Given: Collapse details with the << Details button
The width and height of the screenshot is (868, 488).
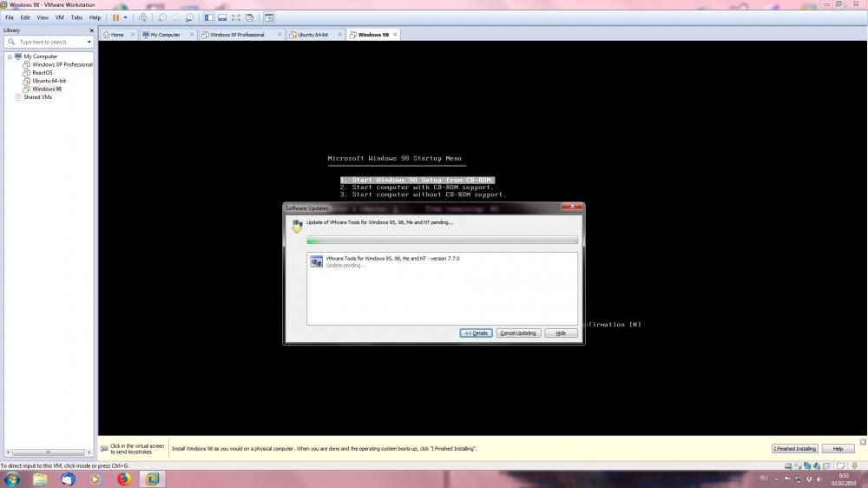Looking at the screenshot, I should (476, 333).
